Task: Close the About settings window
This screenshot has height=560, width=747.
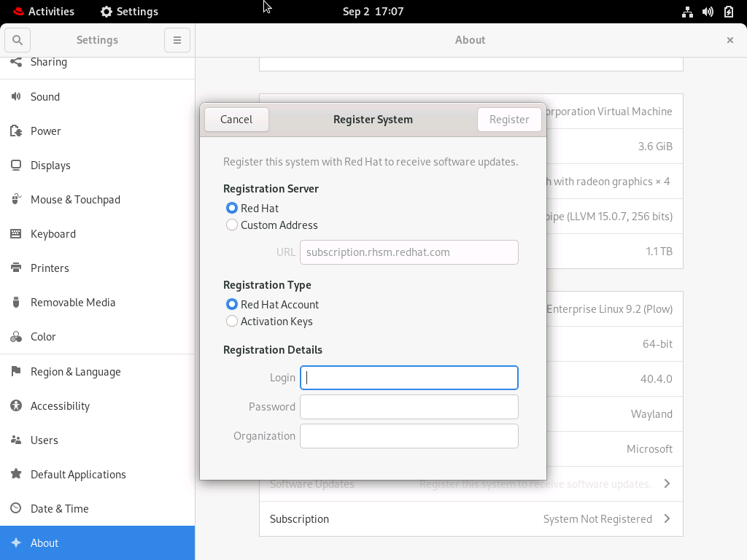Action: (729, 40)
